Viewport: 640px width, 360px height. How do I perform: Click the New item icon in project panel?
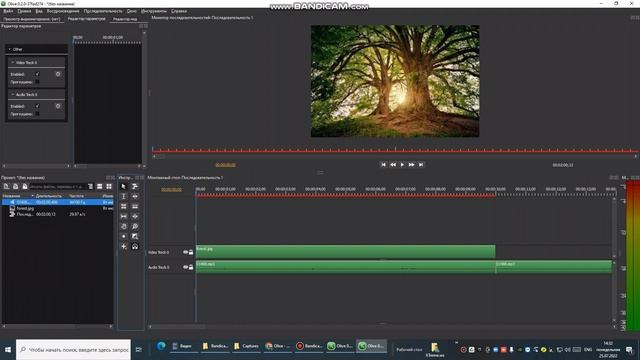point(6,187)
